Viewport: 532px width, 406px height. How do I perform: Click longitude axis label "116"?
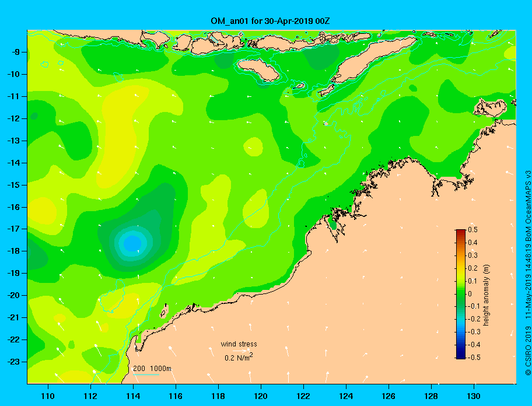(x=176, y=396)
